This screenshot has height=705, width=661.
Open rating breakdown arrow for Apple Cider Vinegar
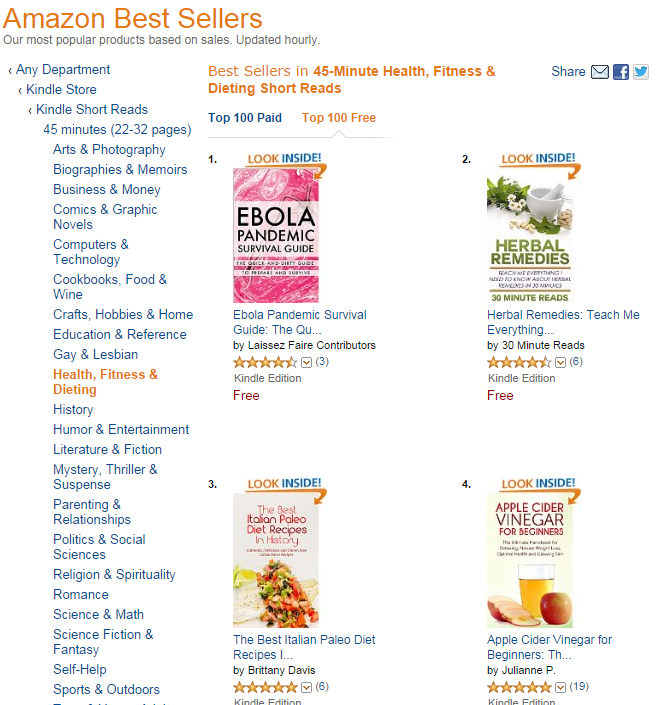click(561, 688)
